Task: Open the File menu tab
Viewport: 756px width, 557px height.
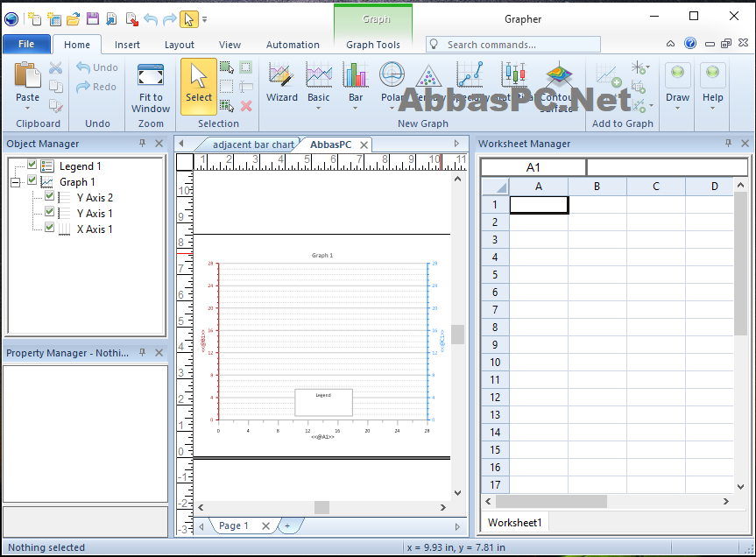Action: [x=26, y=45]
